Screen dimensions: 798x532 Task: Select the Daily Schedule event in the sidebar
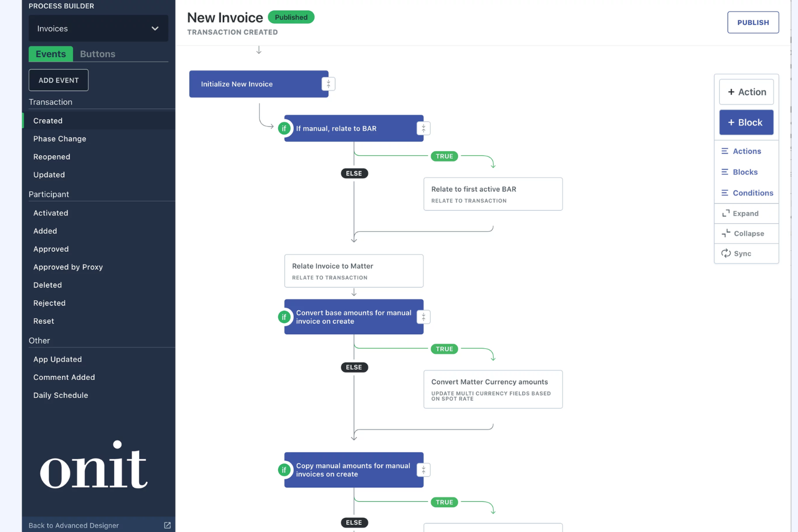(x=60, y=395)
